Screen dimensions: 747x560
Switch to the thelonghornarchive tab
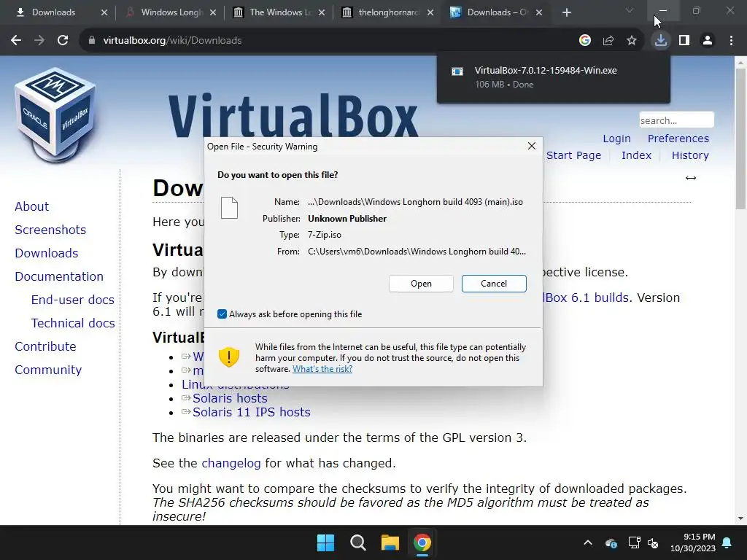pyautogui.click(x=387, y=12)
